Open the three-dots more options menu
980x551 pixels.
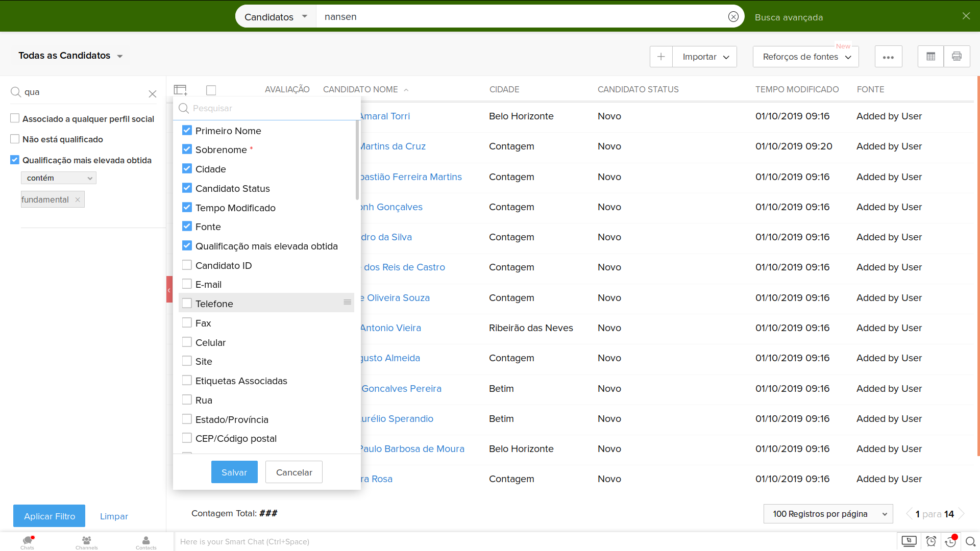tap(888, 57)
